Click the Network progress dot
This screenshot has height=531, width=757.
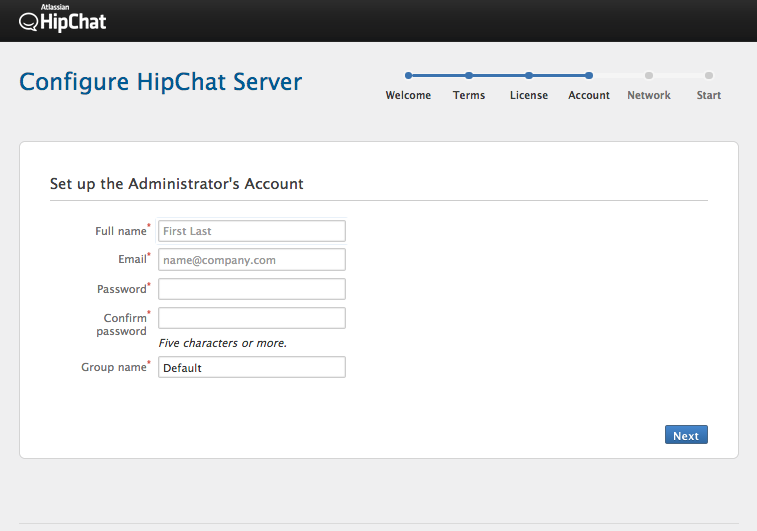point(649,75)
